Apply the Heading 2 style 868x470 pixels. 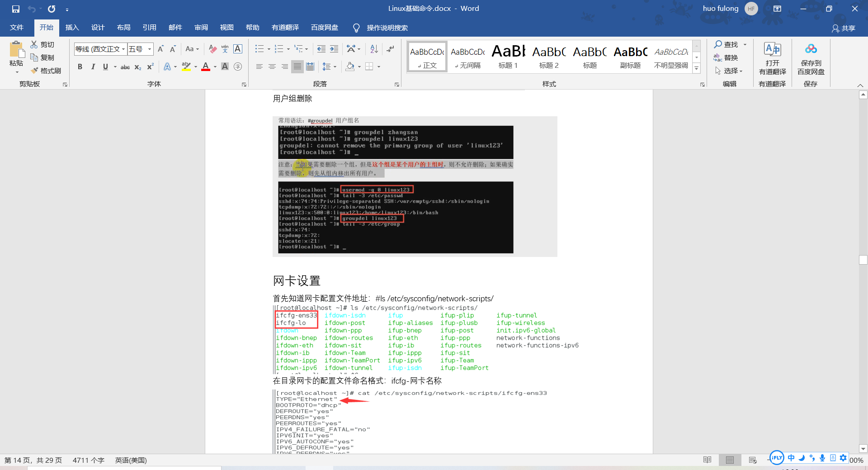pos(549,56)
